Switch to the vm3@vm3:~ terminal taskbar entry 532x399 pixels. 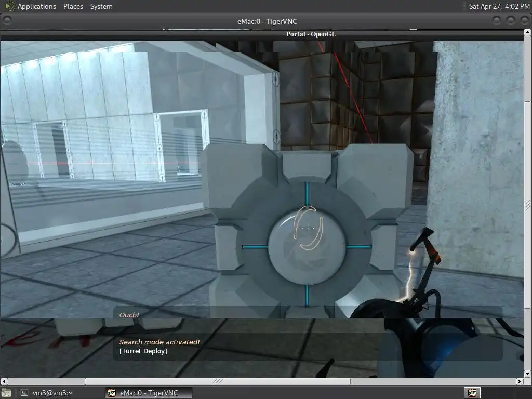47,393
